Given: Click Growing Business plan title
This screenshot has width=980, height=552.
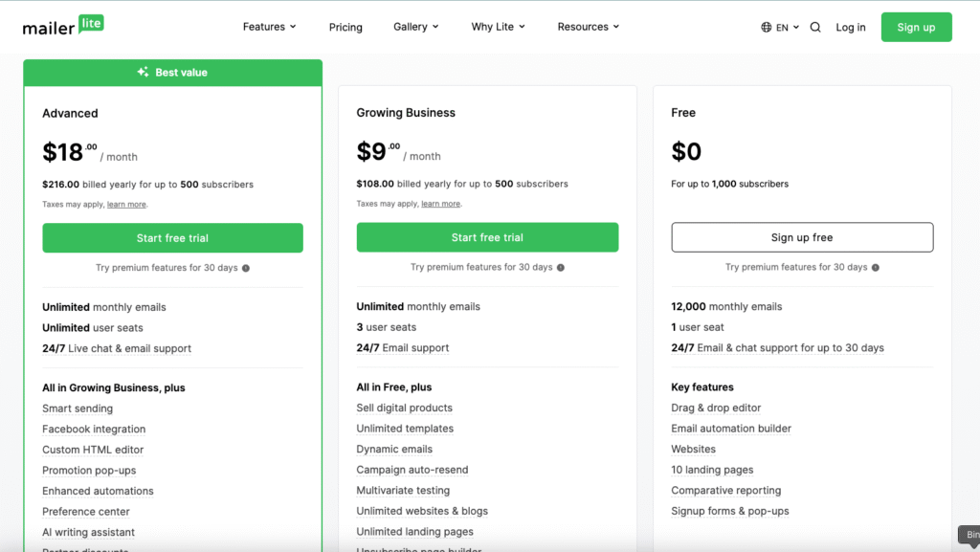Looking at the screenshot, I should click(406, 112).
